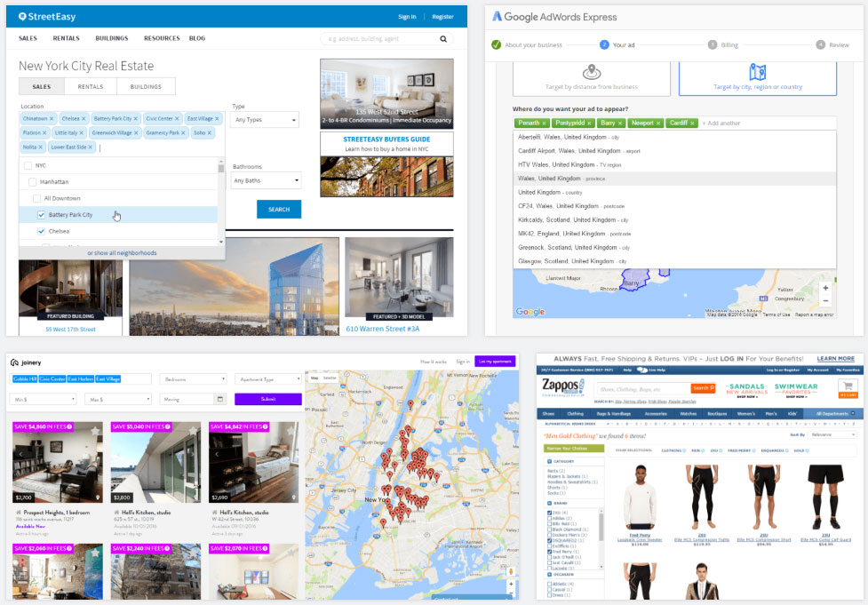This screenshot has width=868, height=605.
Task: Remove the Greenwich Village location tag
Action: click(136, 133)
